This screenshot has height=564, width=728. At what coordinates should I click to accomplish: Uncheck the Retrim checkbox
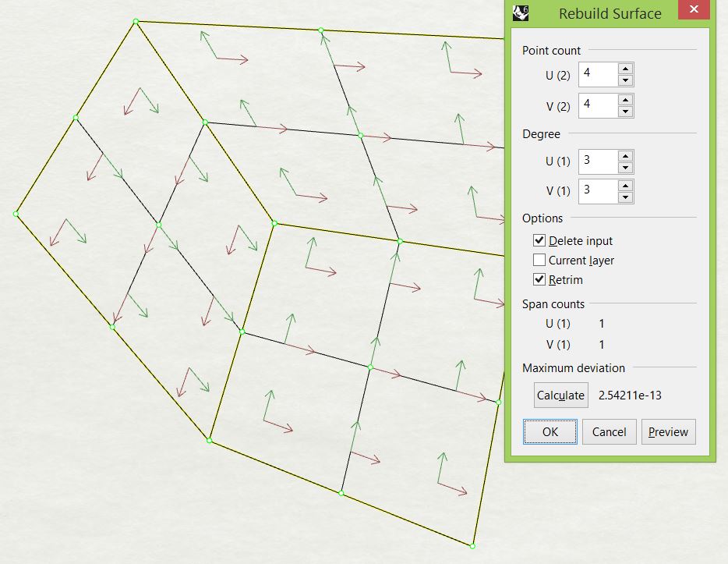click(539, 279)
